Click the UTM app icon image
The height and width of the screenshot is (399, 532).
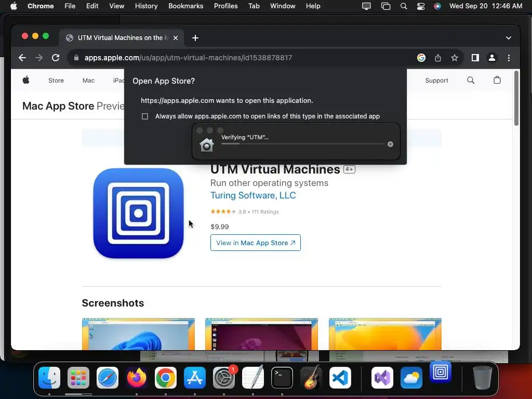coord(138,213)
